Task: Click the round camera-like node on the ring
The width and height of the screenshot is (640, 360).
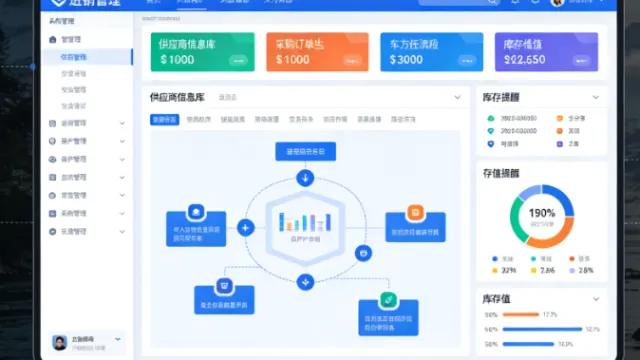Action: point(363,253)
